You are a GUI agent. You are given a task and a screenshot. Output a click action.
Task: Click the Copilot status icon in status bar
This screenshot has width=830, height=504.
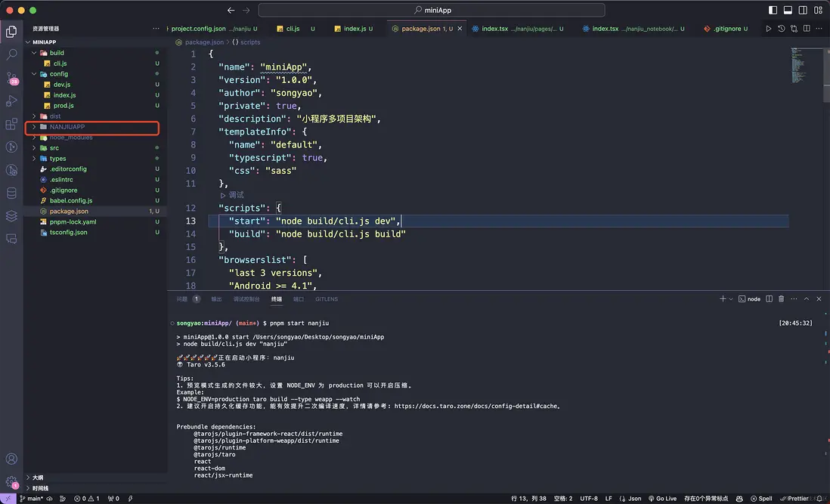tap(739, 499)
